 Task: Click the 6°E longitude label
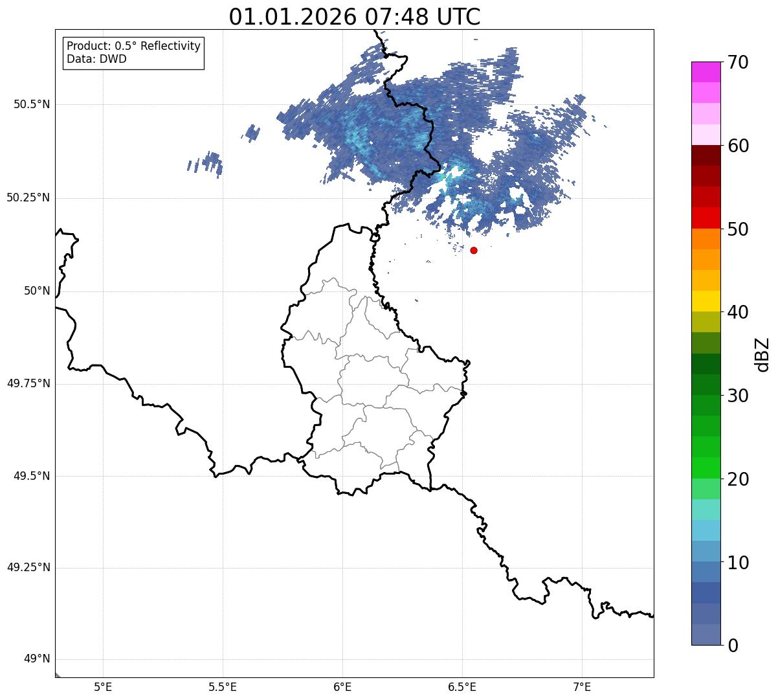(342, 686)
